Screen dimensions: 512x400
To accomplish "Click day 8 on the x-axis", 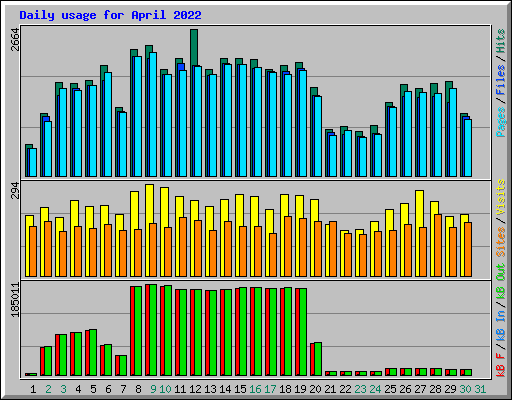I will (138, 389).
